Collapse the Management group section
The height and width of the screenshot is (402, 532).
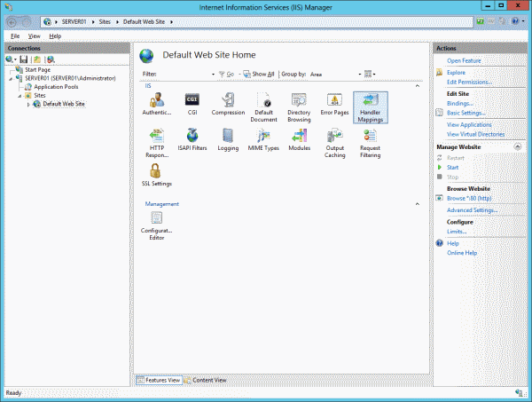pyautogui.click(x=418, y=204)
